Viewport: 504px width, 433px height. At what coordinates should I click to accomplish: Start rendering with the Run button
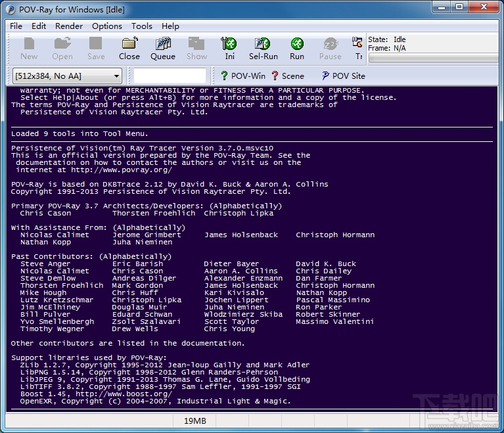(x=297, y=48)
